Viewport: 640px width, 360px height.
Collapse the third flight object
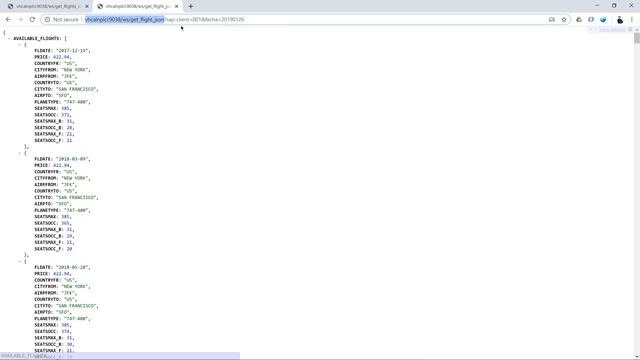pos(20,261)
